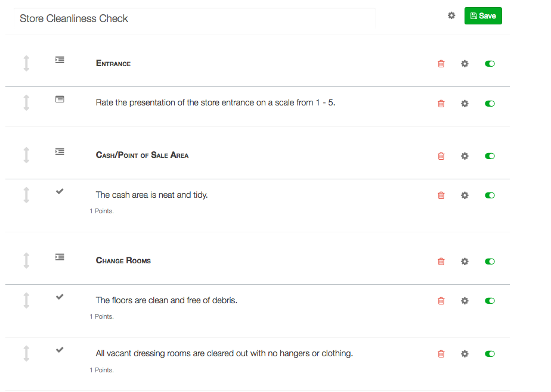Screen dimensions: 551x392
Task: Click checkmark type icon for floors item
Action: 60,297
